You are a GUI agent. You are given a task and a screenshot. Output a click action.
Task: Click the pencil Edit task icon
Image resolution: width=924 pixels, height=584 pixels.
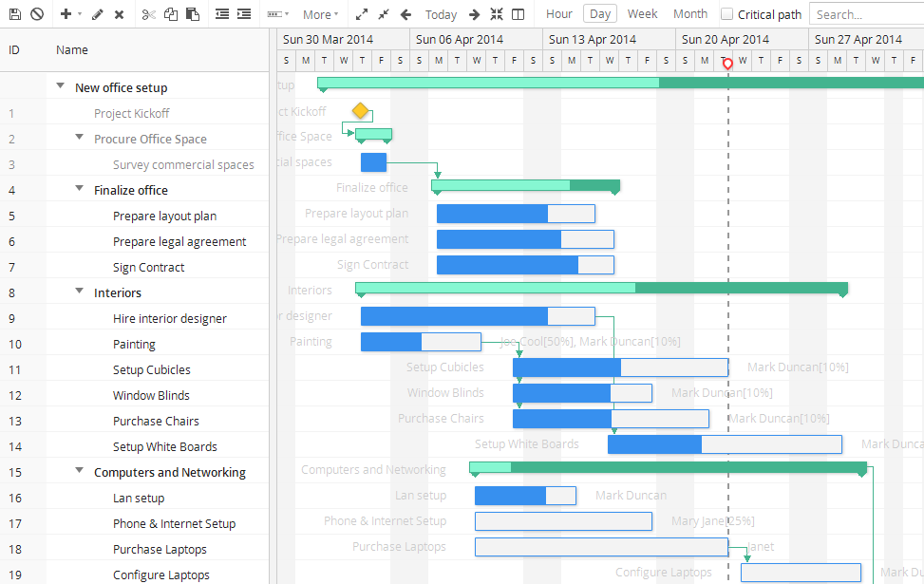[x=98, y=14]
